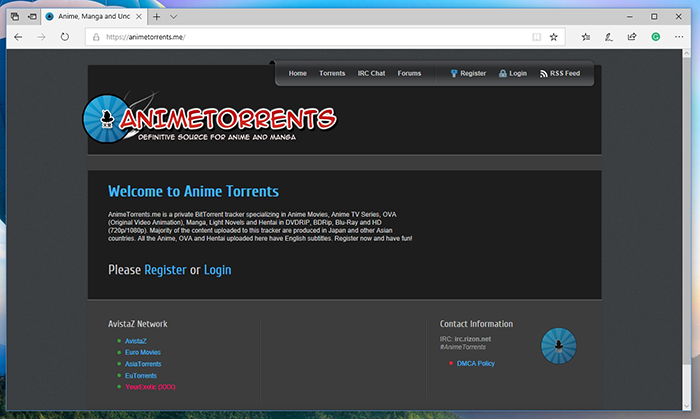The height and width of the screenshot is (419, 700).
Task: Open the Home menu item
Action: point(297,73)
